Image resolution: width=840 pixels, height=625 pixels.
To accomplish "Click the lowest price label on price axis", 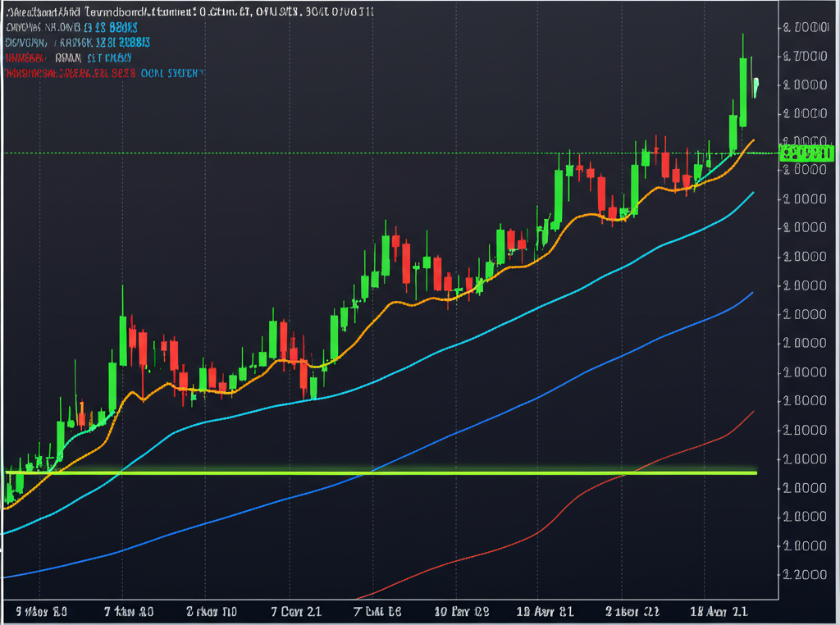I will click(806, 575).
